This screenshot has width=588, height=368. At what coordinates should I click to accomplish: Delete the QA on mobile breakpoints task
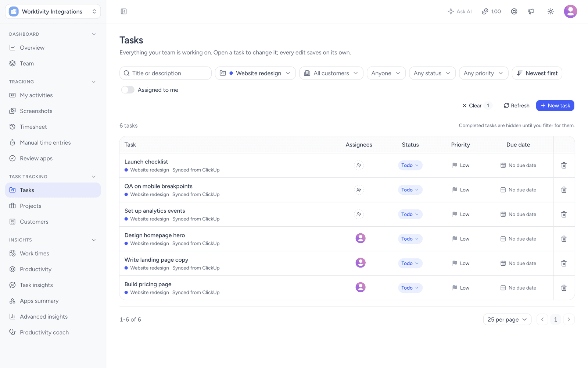(564, 190)
